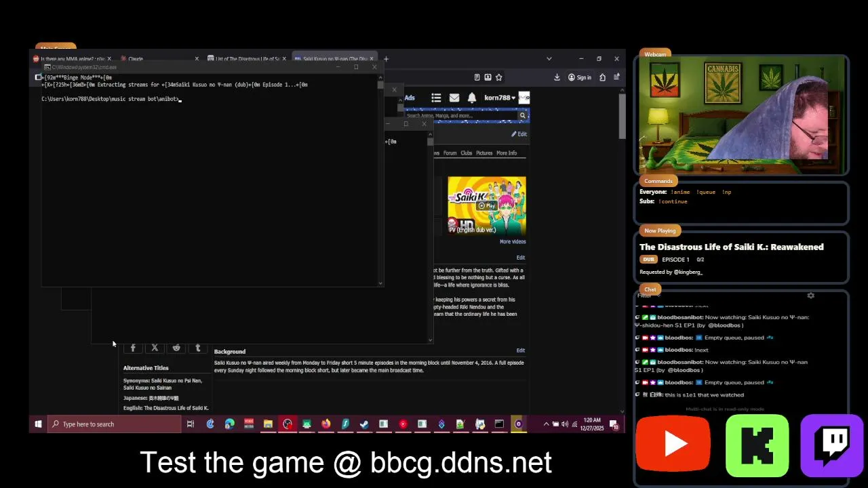The image size is (868, 488).
Task: Show hidden system tray icons chevron
Action: coord(546,424)
